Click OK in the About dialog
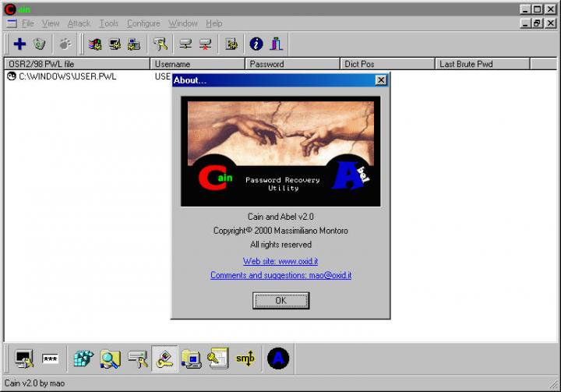 pos(280,300)
